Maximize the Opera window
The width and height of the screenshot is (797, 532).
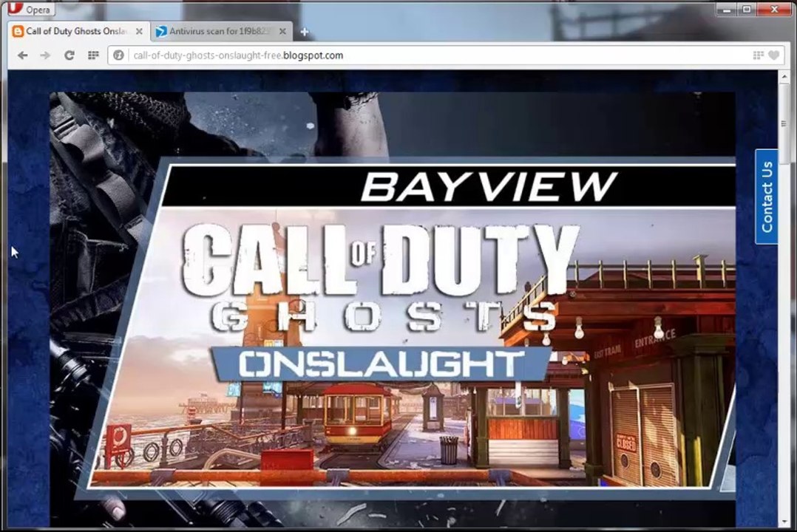point(747,9)
